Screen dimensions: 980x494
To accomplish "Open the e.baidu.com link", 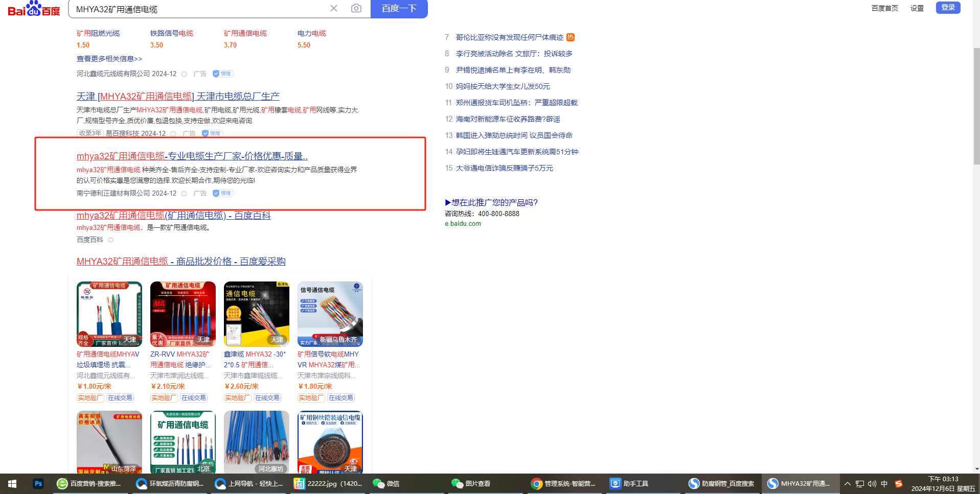I will 463,224.
